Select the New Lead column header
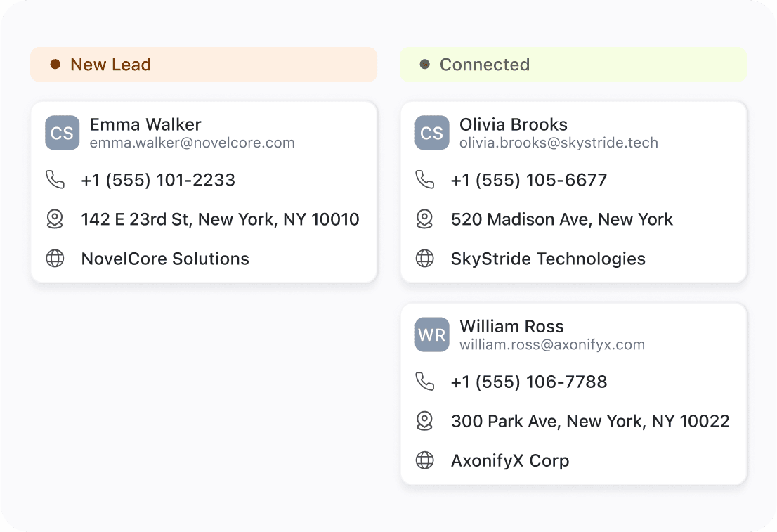The width and height of the screenshot is (777, 532). (204, 65)
